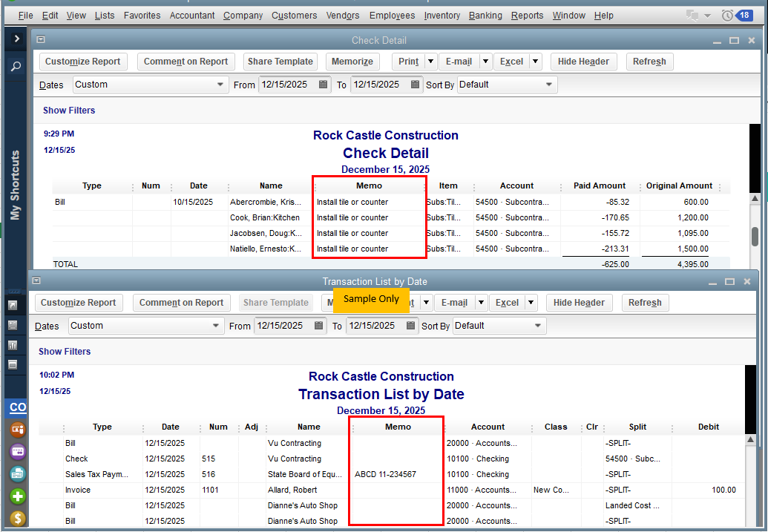Open the Vendors menu

(x=343, y=16)
